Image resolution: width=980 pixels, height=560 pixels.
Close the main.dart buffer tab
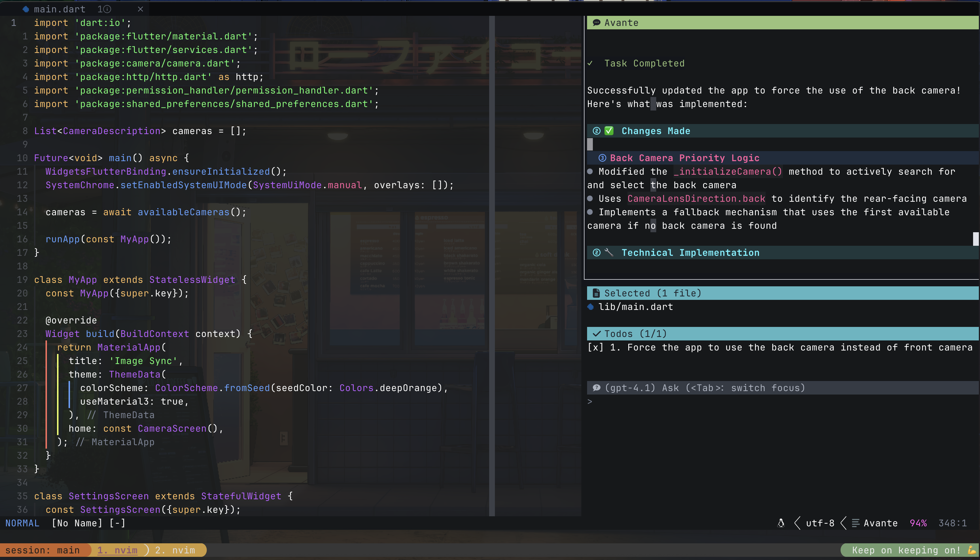141,9
